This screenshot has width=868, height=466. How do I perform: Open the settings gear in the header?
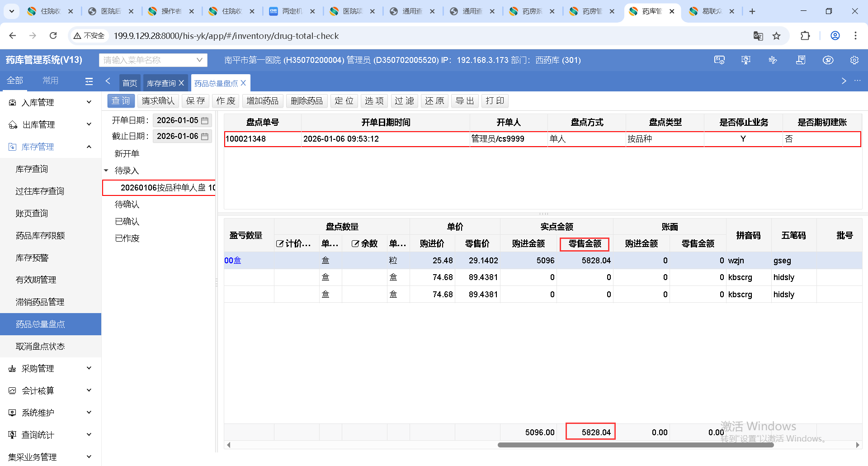tap(854, 60)
